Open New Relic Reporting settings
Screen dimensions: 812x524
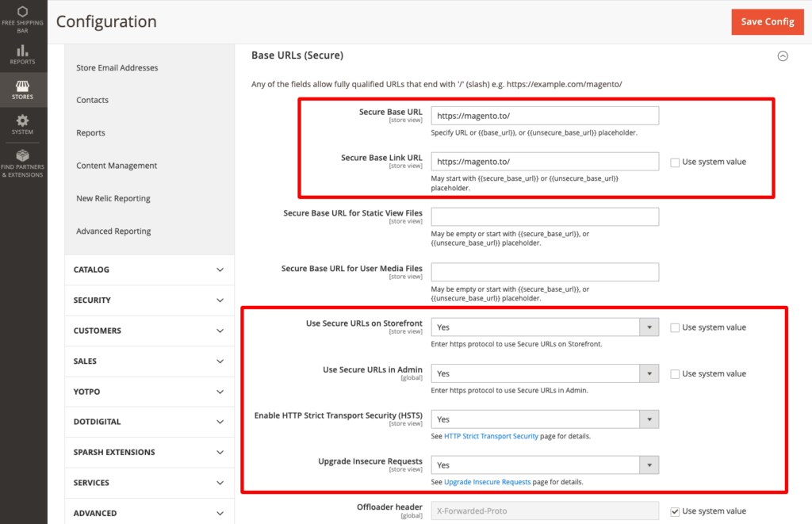[x=113, y=198]
